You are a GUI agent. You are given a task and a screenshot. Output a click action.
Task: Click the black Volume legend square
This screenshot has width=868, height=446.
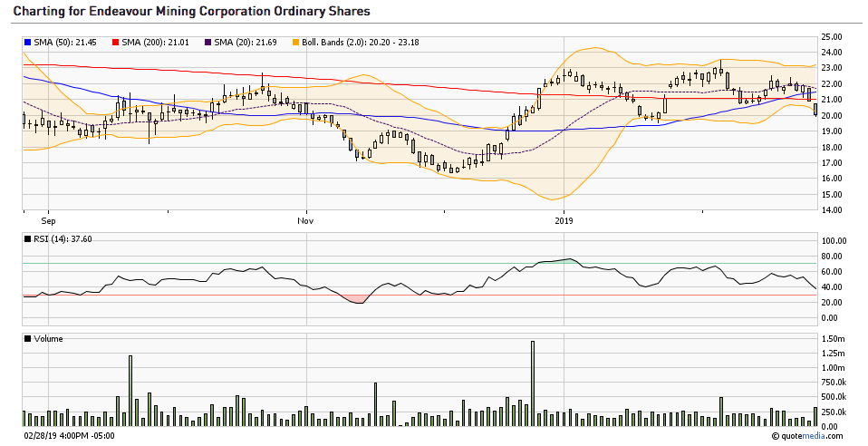[28, 338]
